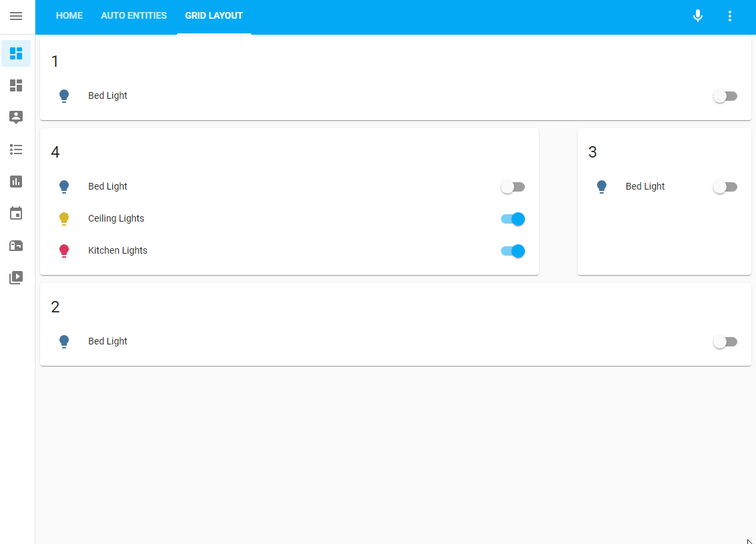Click the Kitchen Lights label
The height and width of the screenshot is (544, 756).
(x=118, y=250)
